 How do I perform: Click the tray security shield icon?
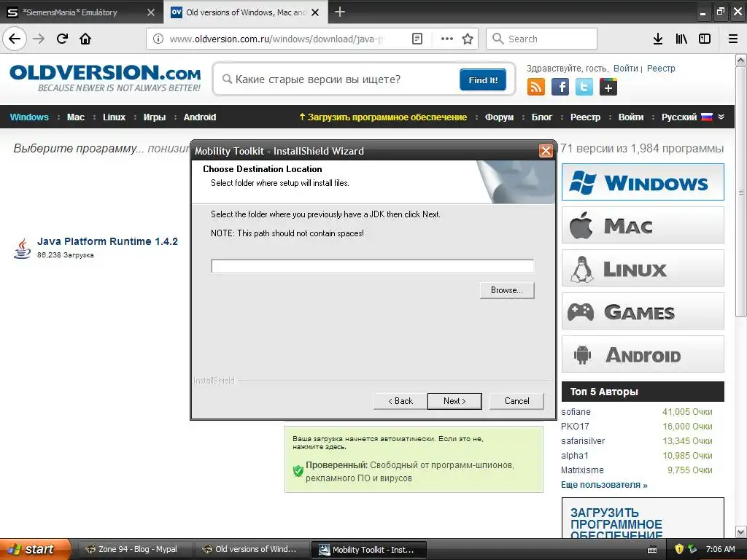pos(679,549)
